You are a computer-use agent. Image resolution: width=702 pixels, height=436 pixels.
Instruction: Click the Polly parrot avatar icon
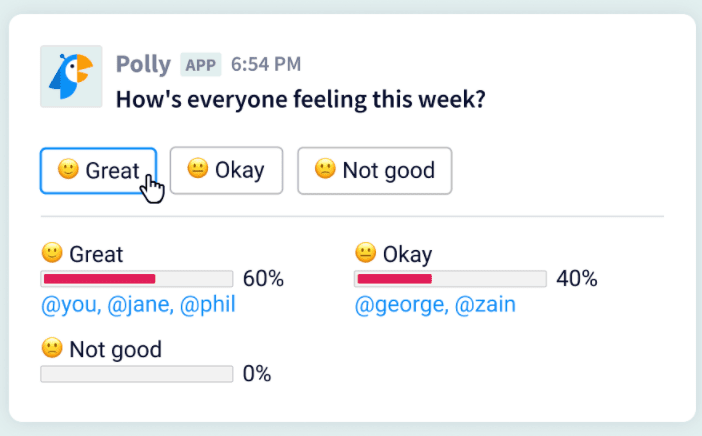tap(71, 77)
